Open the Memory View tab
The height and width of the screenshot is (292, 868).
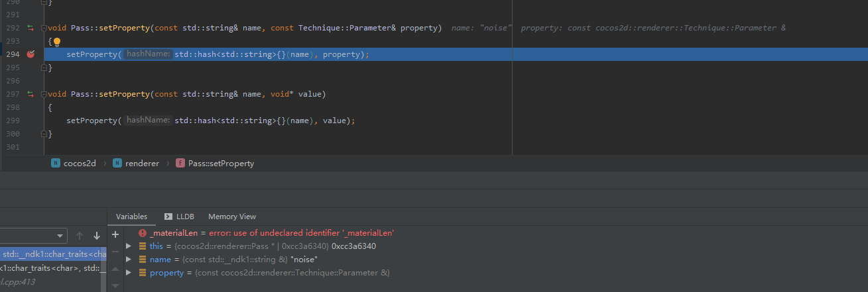tap(231, 217)
